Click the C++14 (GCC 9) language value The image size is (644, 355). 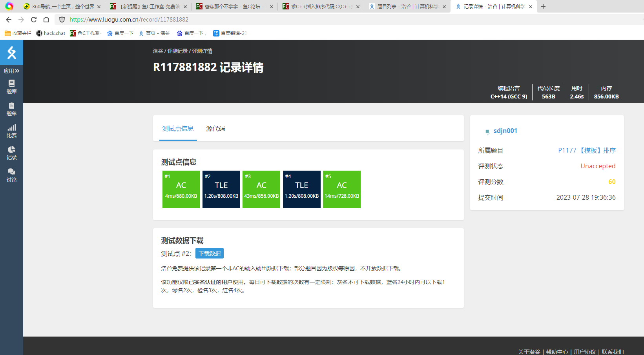pyautogui.click(x=509, y=96)
